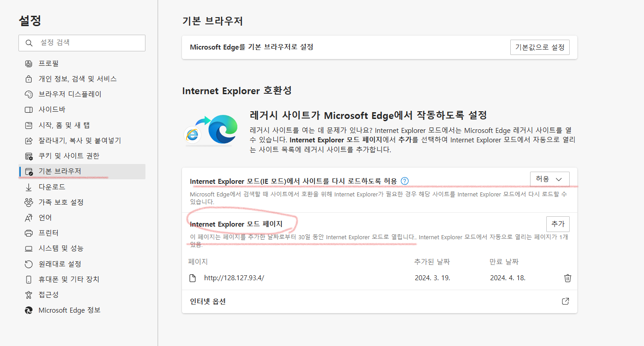Click the 언어 language icon
Viewport: 644px width, 346px height.
coord(29,218)
